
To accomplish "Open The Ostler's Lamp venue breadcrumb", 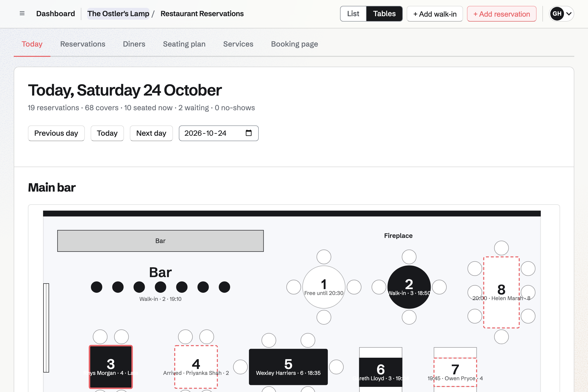I will [118, 14].
